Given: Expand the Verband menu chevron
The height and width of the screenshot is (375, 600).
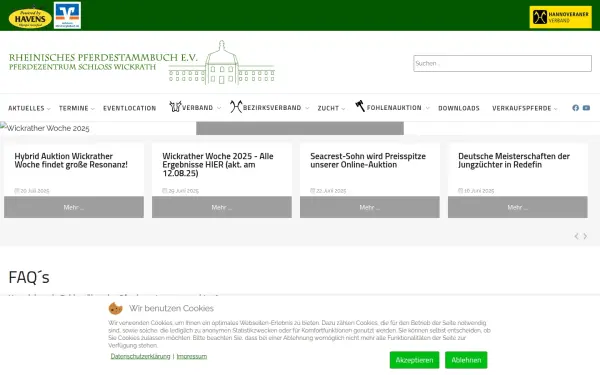Looking at the screenshot, I should (219, 108).
